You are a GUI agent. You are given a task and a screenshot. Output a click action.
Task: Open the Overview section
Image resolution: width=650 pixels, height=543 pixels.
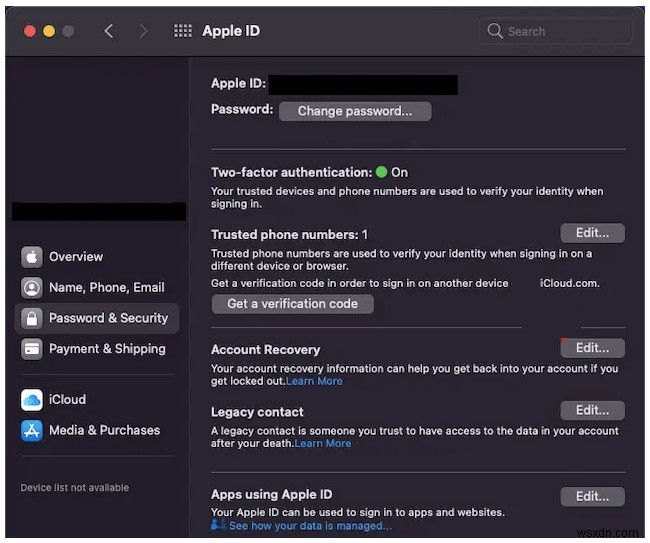pyautogui.click(x=97, y=257)
